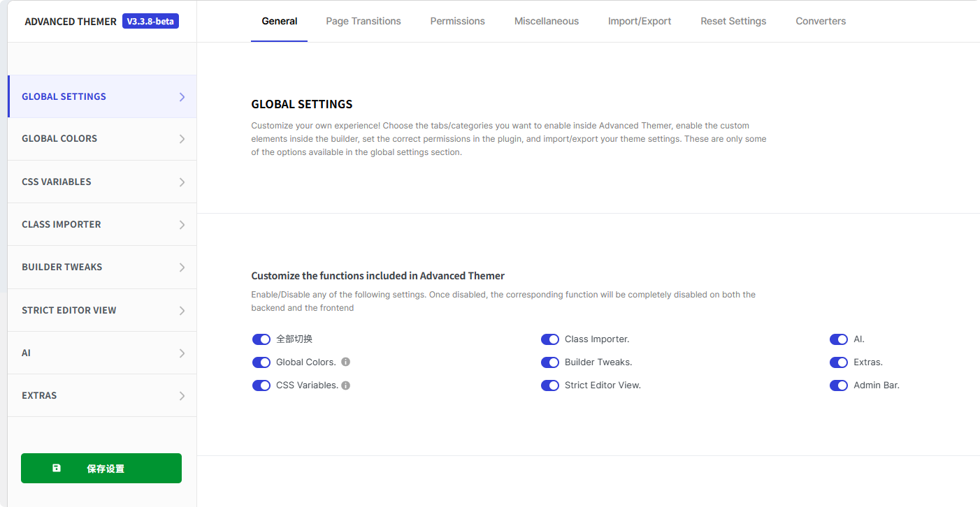
Task: Expand the Global Colors chevron
Action: point(182,139)
